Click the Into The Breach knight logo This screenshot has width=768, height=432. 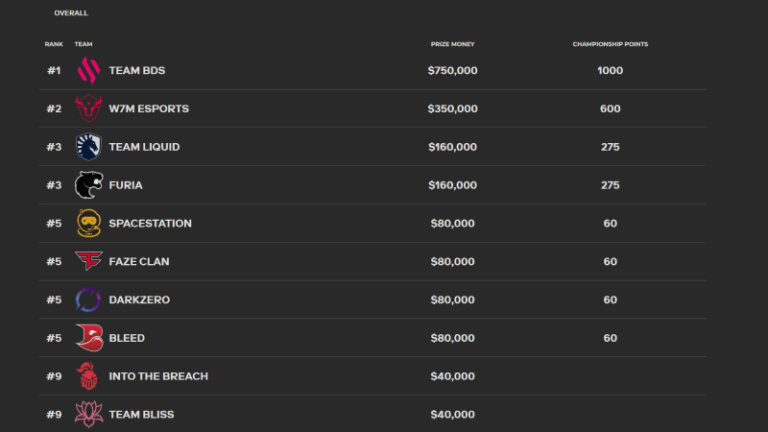[88, 376]
